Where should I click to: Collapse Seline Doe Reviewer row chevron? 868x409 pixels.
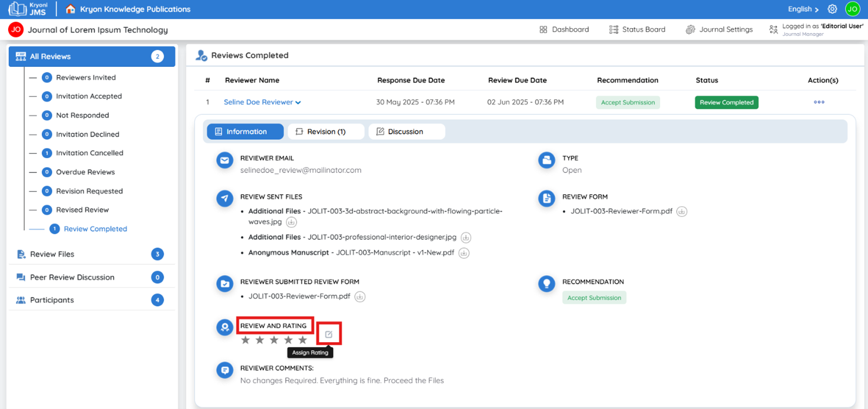(298, 102)
